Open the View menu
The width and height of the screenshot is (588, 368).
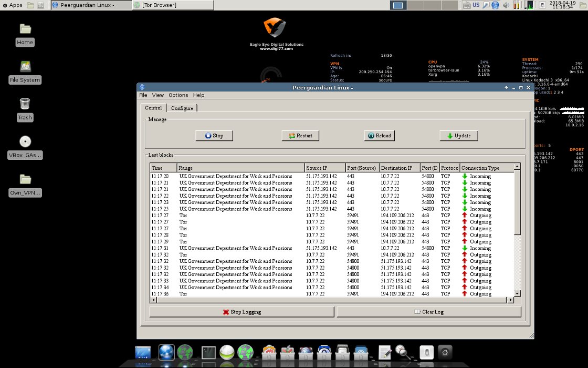click(x=158, y=95)
